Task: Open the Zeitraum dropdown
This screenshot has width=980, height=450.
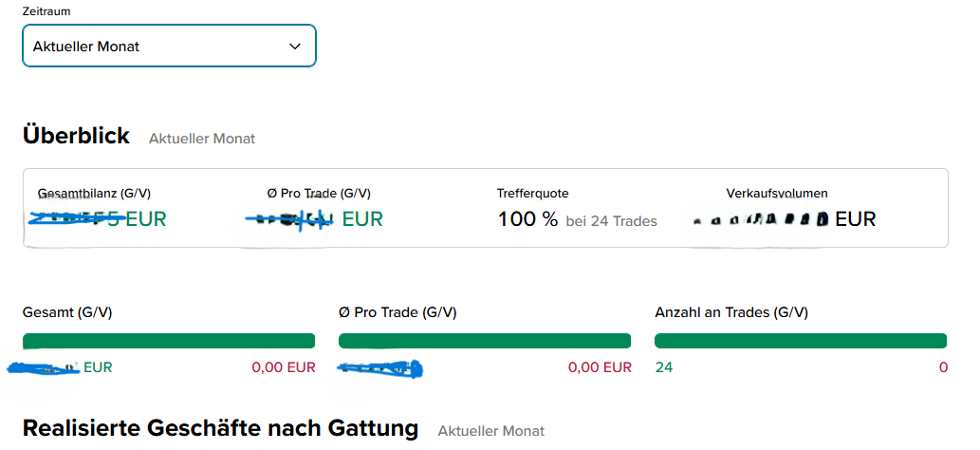Action: (x=168, y=46)
